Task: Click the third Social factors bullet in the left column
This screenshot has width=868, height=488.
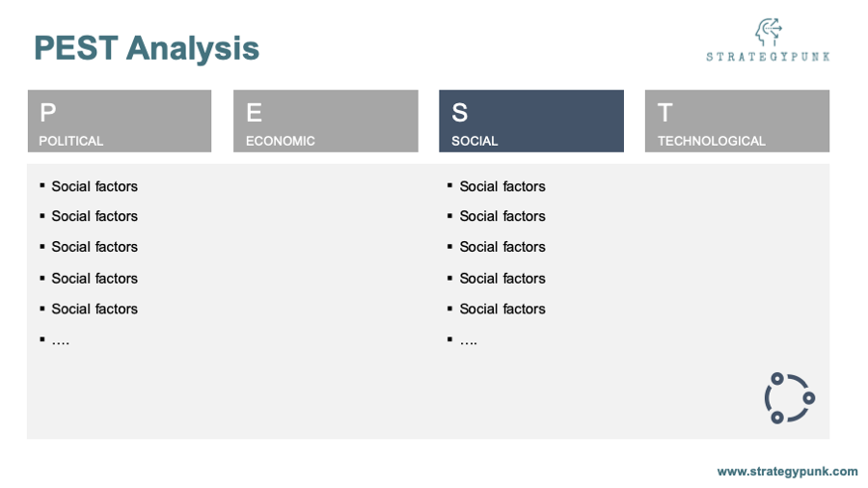Action: click(x=95, y=247)
